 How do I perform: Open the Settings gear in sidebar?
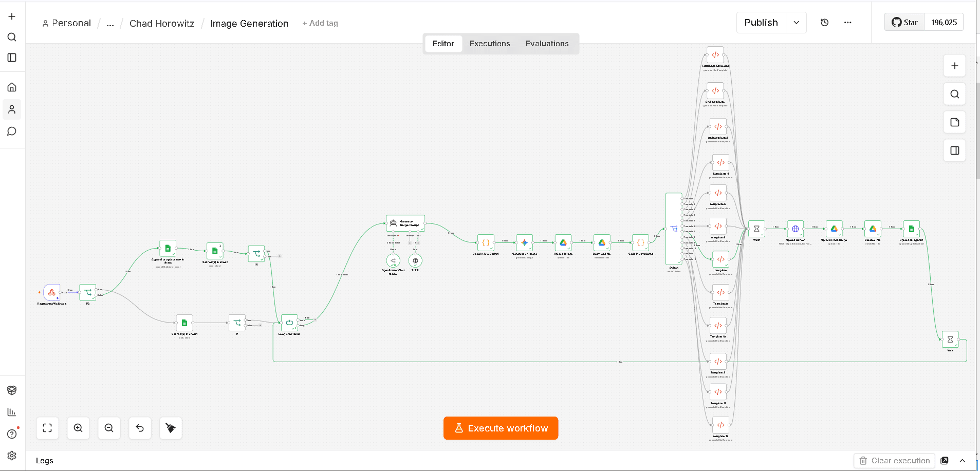(x=12, y=456)
